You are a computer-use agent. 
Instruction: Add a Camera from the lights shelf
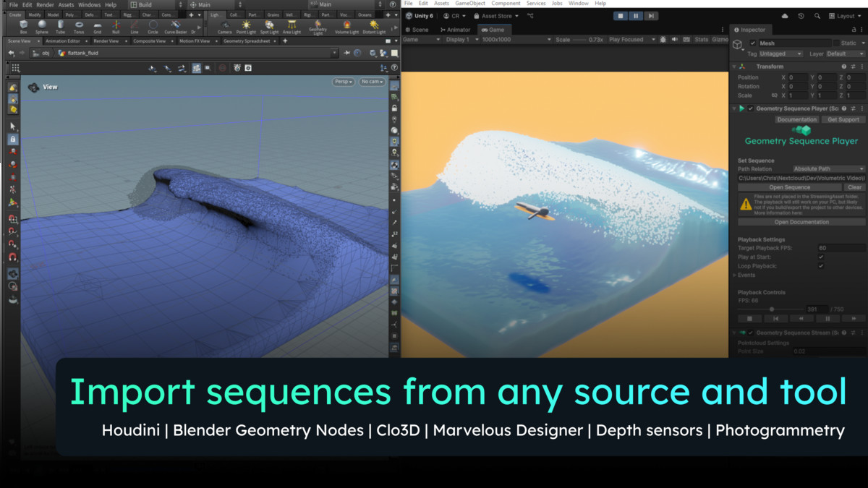coord(225,26)
